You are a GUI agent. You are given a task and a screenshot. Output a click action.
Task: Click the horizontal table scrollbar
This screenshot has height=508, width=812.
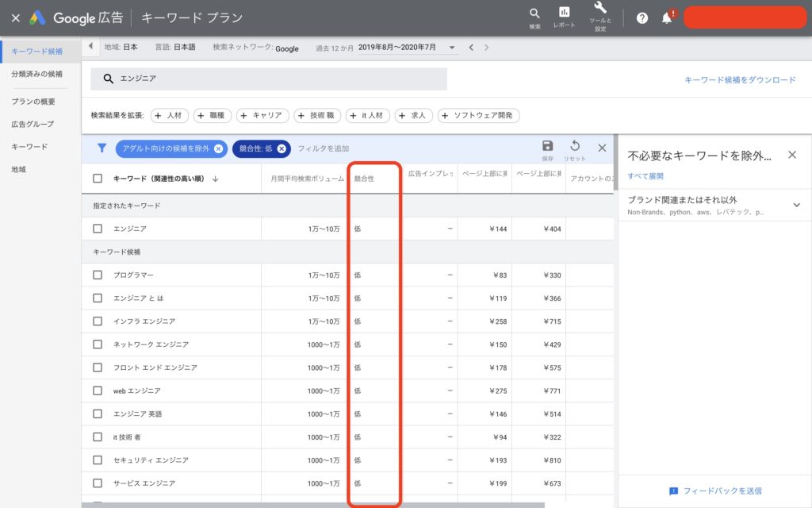(x=312, y=505)
